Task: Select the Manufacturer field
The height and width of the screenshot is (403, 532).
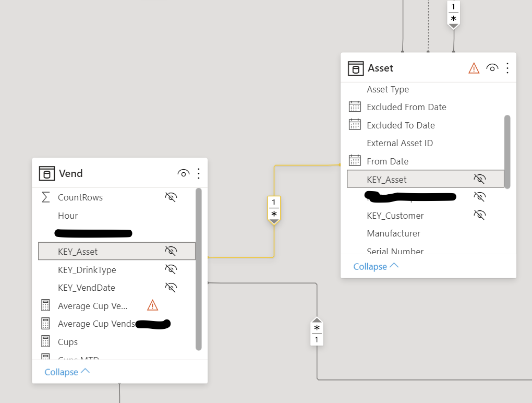Action: click(394, 233)
